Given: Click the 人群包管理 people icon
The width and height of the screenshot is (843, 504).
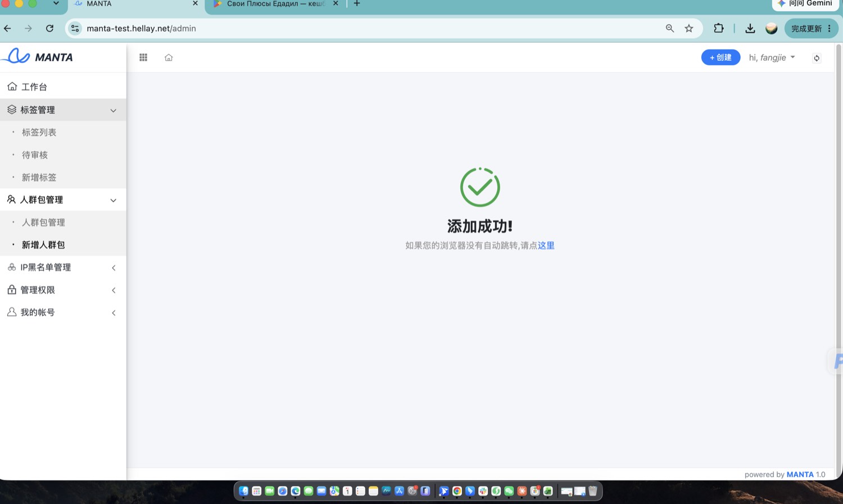Looking at the screenshot, I should 11,199.
